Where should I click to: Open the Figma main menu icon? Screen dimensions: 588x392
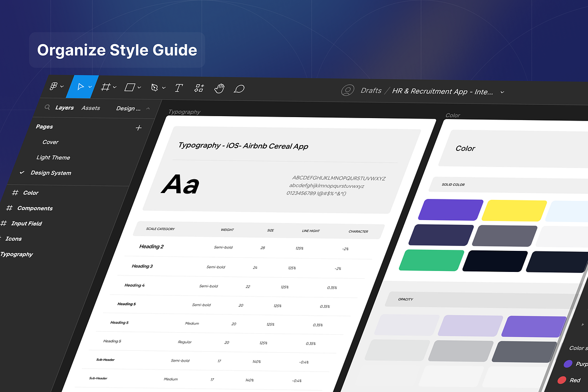pyautogui.click(x=54, y=86)
